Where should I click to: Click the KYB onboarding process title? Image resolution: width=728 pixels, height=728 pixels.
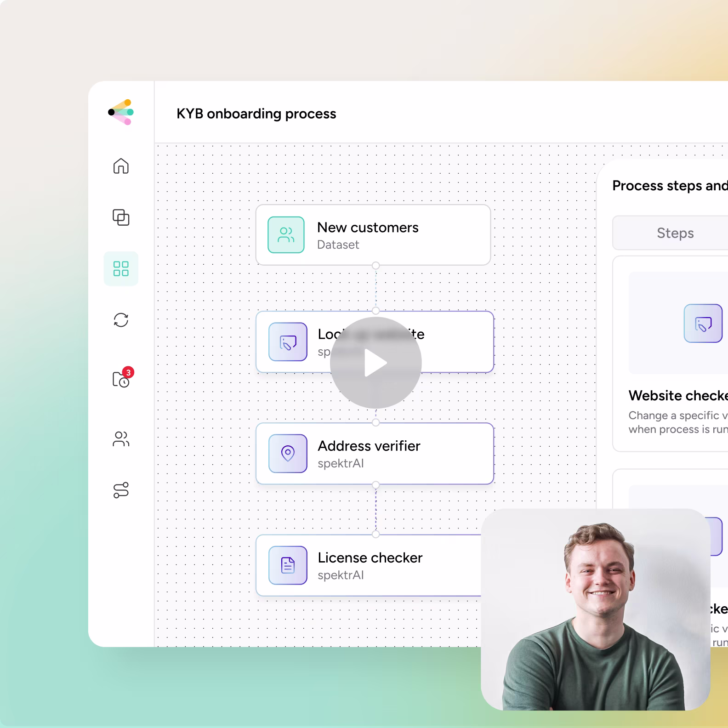coord(256,114)
